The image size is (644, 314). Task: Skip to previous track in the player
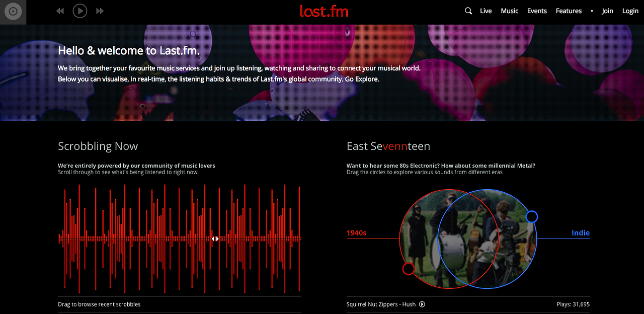point(60,11)
